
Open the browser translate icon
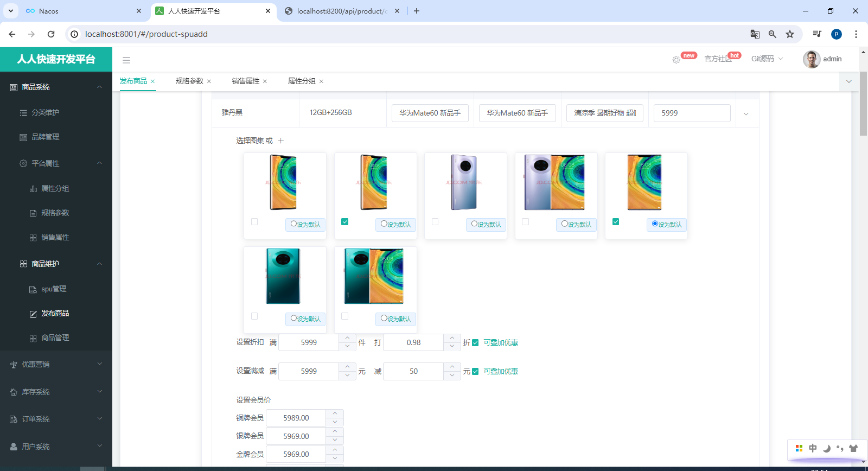coord(755,34)
